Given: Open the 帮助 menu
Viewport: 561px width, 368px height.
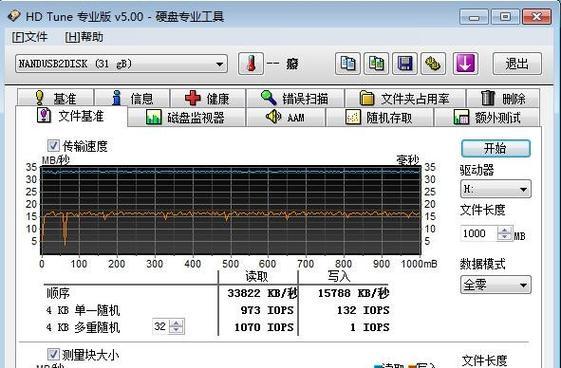Looking at the screenshot, I should 84,37.
